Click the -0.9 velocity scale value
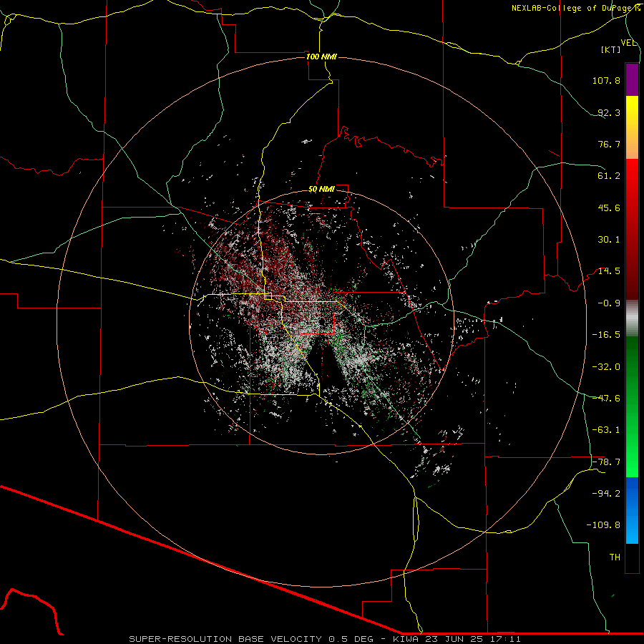The image size is (644, 644). tap(609, 303)
